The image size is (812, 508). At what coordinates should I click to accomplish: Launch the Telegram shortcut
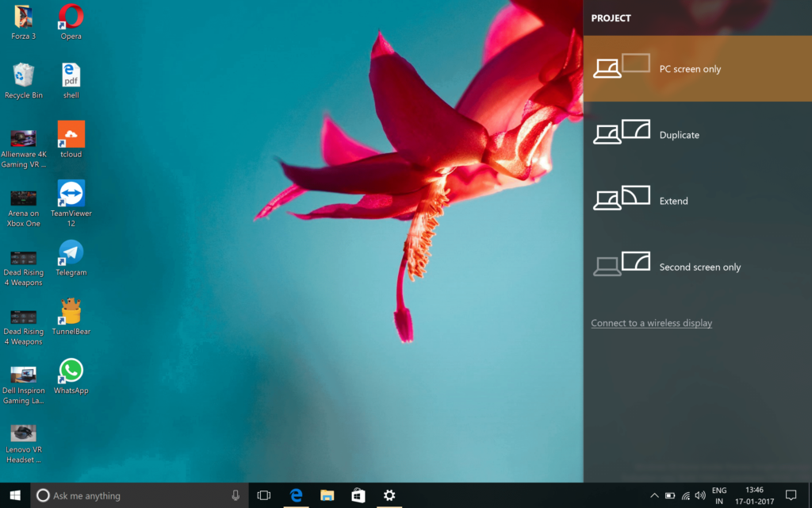coord(71,258)
